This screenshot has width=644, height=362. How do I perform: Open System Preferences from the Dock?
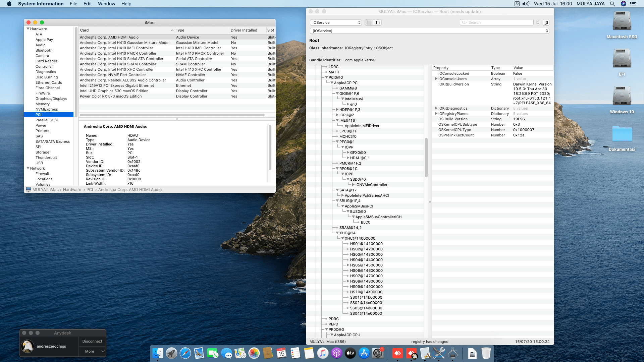pos(378,353)
